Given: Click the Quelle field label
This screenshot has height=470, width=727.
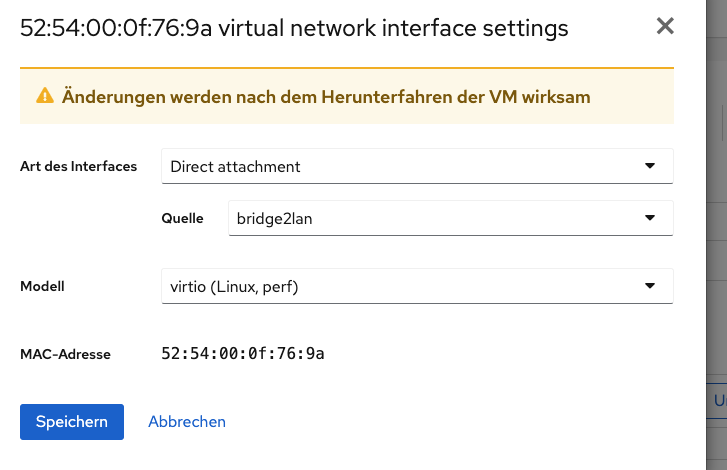Looking at the screenshot, I should pyautogui.click(x=182, y=217).
